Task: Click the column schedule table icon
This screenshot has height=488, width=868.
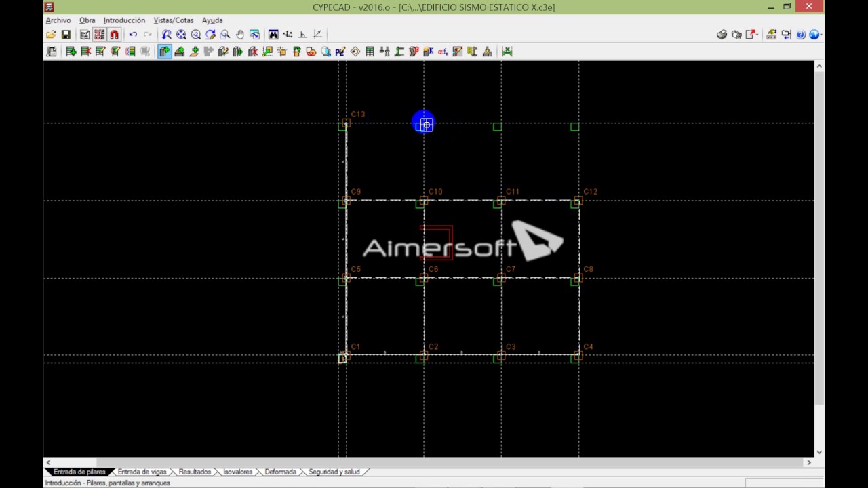Action: point(370,52)
